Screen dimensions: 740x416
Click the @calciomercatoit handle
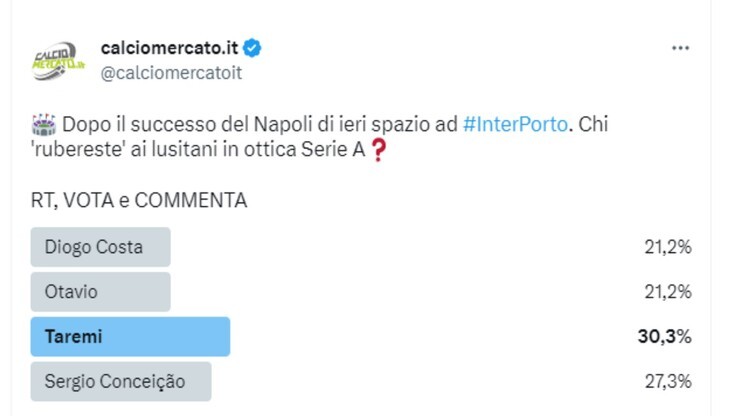(x=172, y=72)
